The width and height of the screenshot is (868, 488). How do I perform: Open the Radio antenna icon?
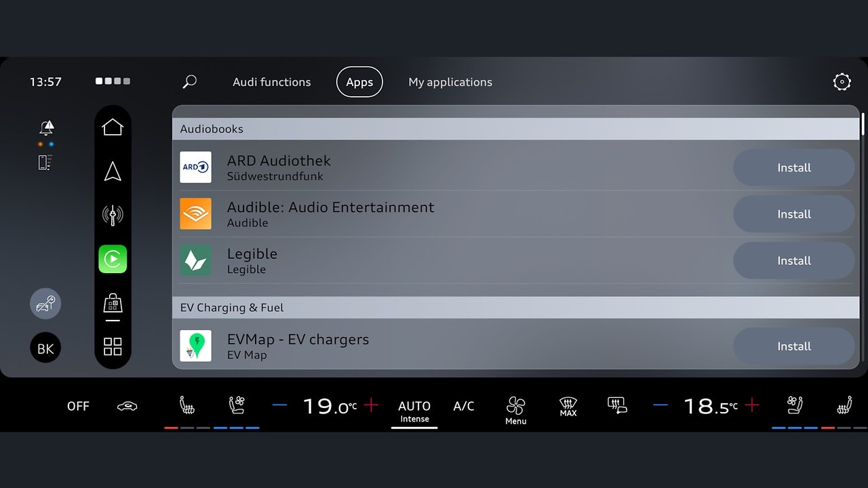[113, 216]
